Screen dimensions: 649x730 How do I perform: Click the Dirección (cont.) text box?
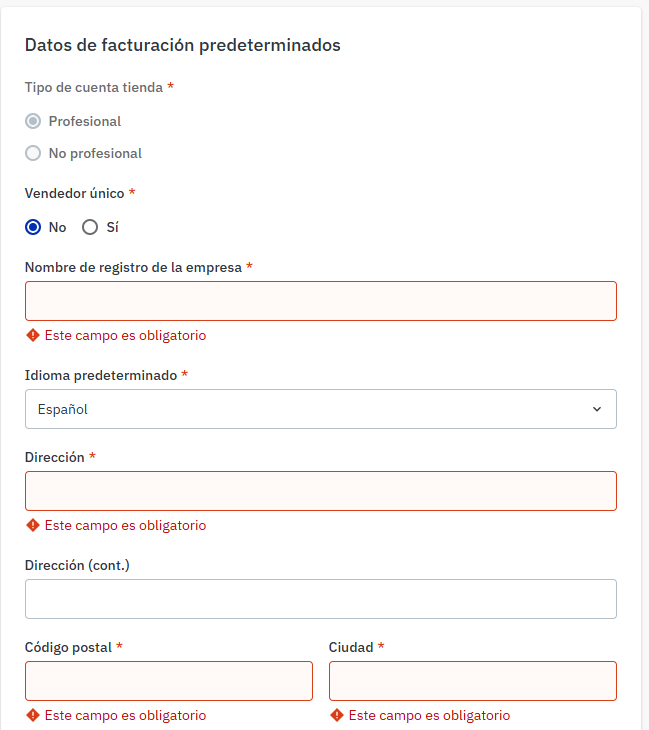click(x=321, y=599)
